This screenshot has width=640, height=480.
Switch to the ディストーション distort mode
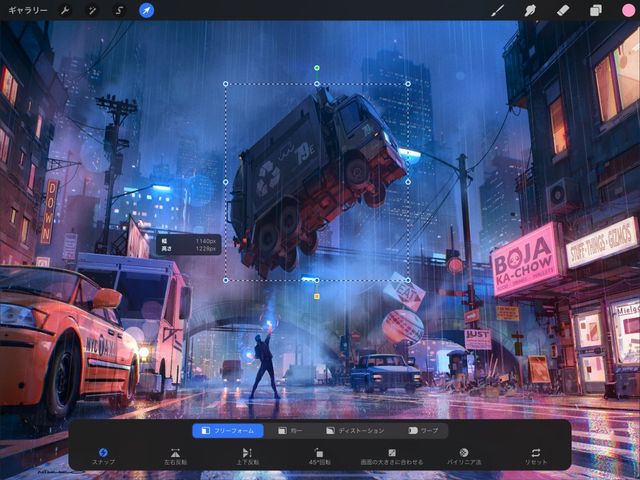click(x=355, y=431)
